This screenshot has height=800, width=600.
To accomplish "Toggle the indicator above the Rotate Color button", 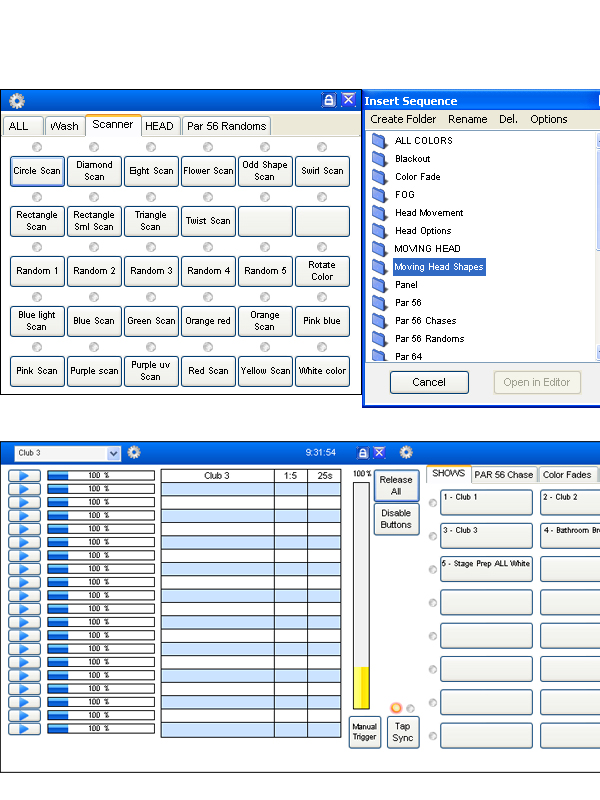I will pos(322,247).
